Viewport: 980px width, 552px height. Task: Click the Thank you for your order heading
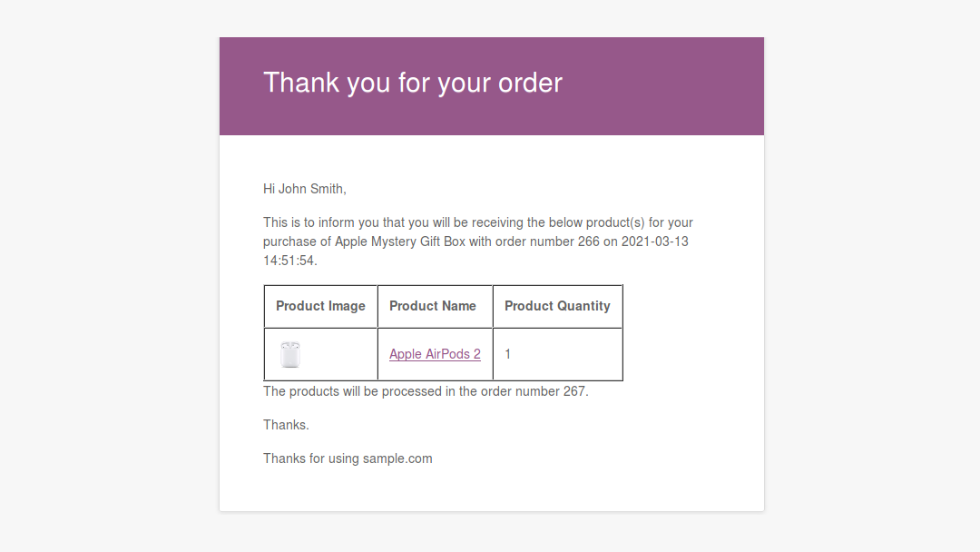pos(413,84)
